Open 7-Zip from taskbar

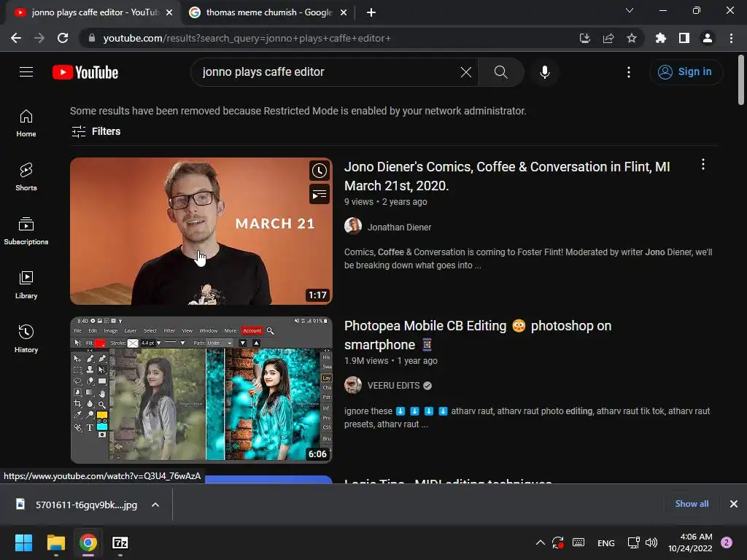[x=120, y=542]
